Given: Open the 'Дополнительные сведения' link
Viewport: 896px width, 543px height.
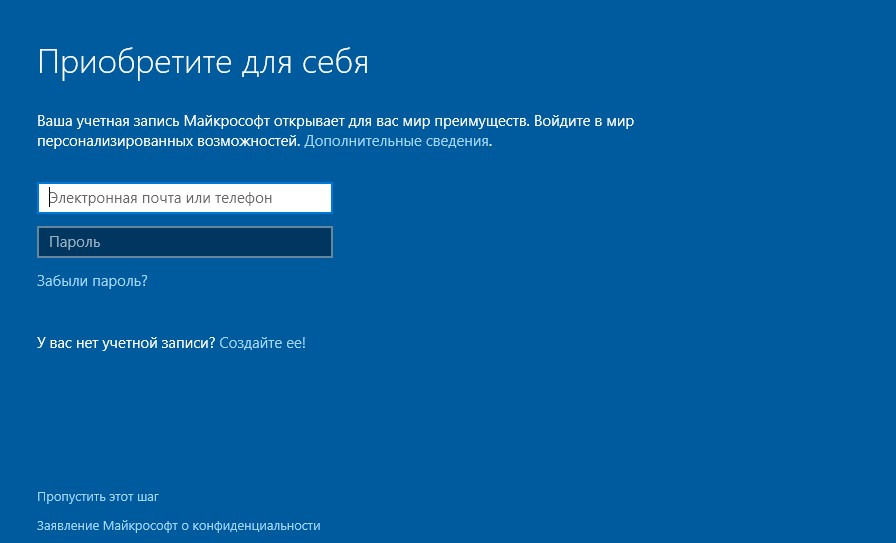Looking at the screenshot, I should [396, 142].
